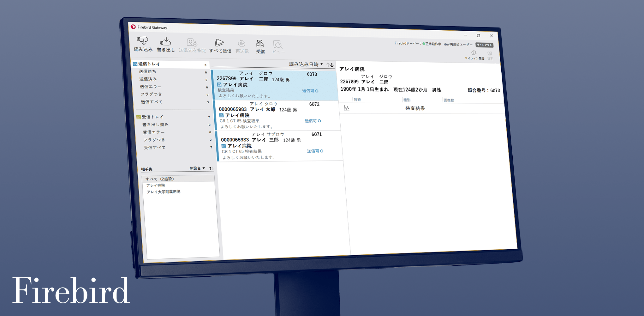Click the 種別 column header
644x316 pixels.
pyautogui.click(x=407, y=100)
